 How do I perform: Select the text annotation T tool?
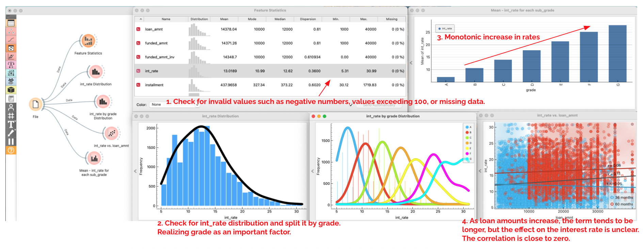click(11, 124)
